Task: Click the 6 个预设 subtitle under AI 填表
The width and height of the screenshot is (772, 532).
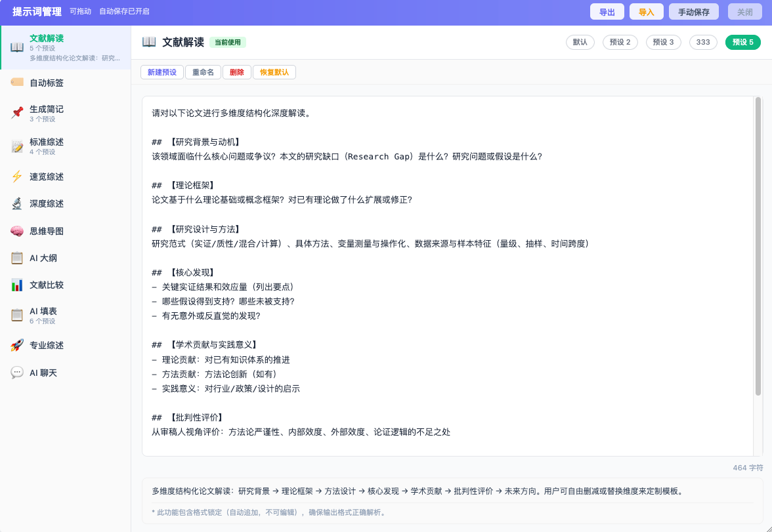Action: 42,321
